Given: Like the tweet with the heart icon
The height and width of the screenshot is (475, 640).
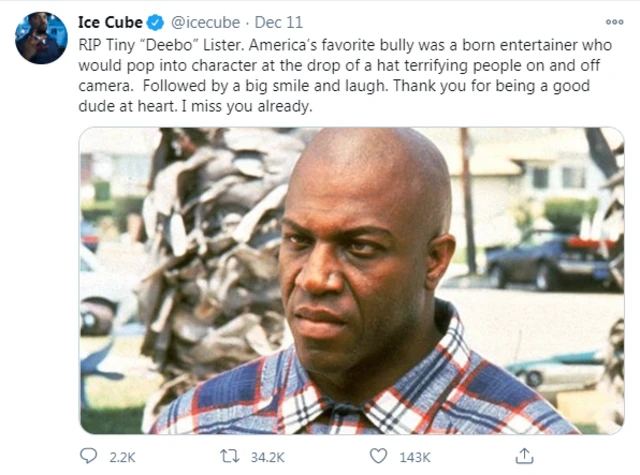Looking at the screenshot, I should click(x=377, y=456).
